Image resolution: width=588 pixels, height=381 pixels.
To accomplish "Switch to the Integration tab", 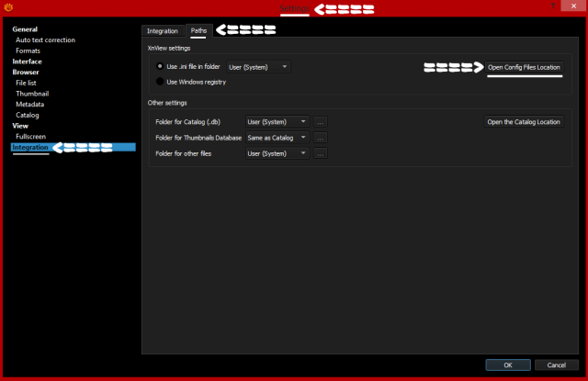I will 163,30.
